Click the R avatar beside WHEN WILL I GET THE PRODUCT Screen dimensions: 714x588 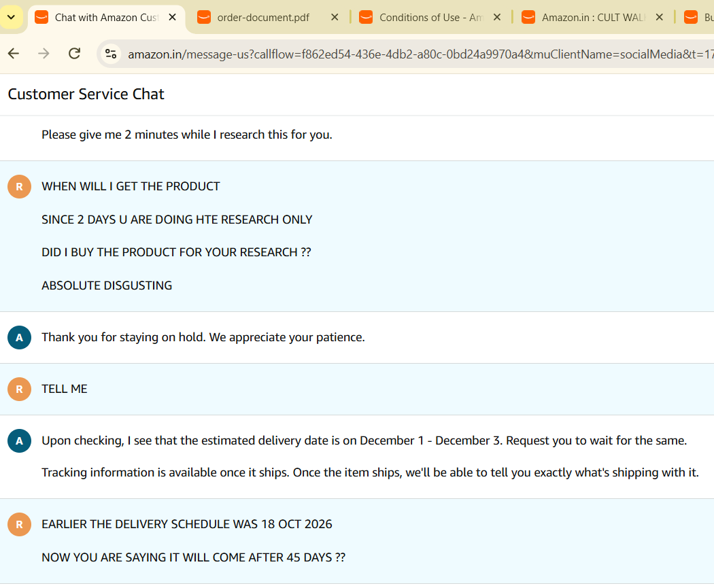[19, 186]
